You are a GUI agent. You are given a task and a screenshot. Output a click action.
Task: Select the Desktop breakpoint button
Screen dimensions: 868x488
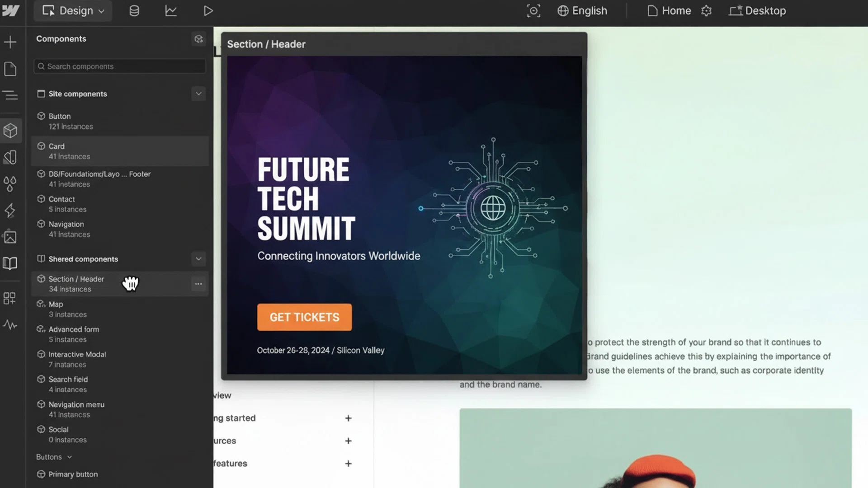(757, 11)
